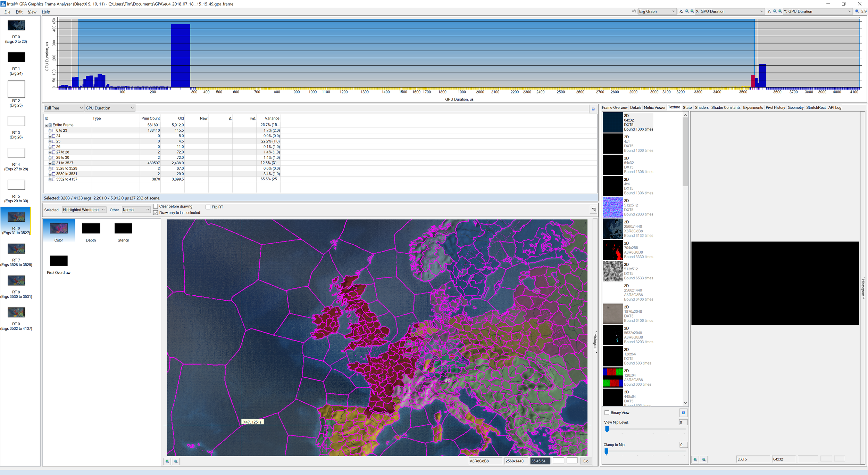Expand the 3530 to 3531 tree node

click(50, 174)
